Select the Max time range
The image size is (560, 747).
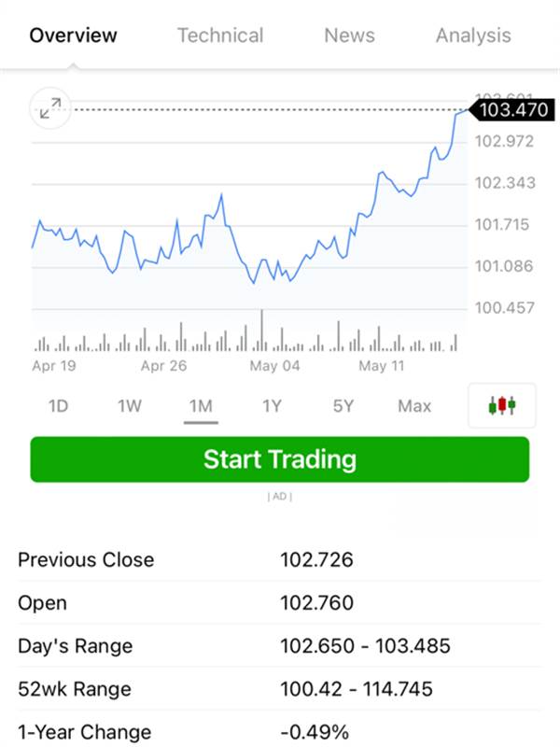click(414, 406)
